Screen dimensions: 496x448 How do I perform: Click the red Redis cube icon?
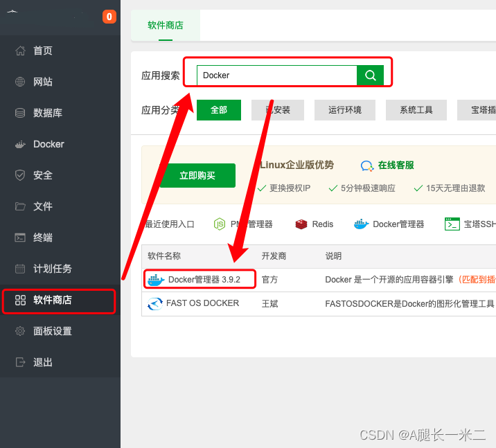(301, 224)
